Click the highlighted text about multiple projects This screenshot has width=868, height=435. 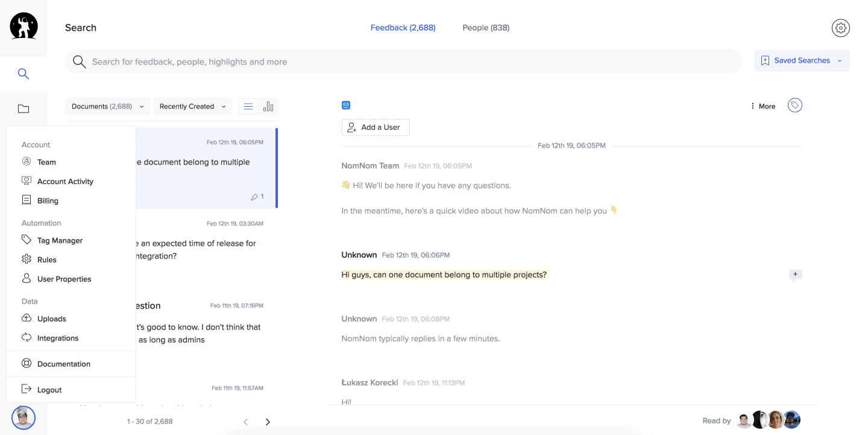444,275
